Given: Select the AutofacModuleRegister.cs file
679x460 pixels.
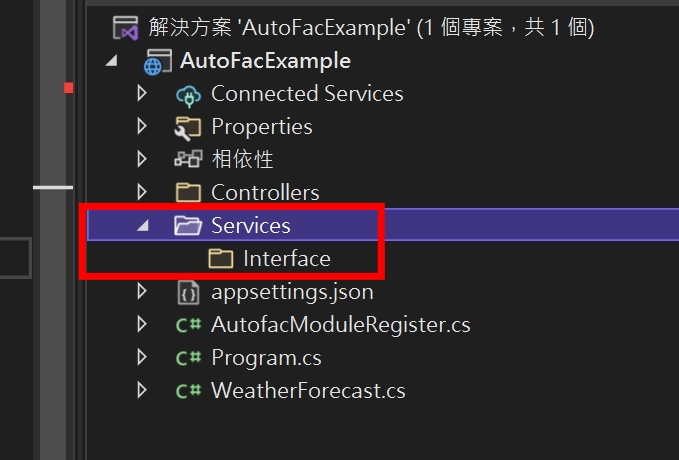Looking at the screenshot, I should coord(340,325).
